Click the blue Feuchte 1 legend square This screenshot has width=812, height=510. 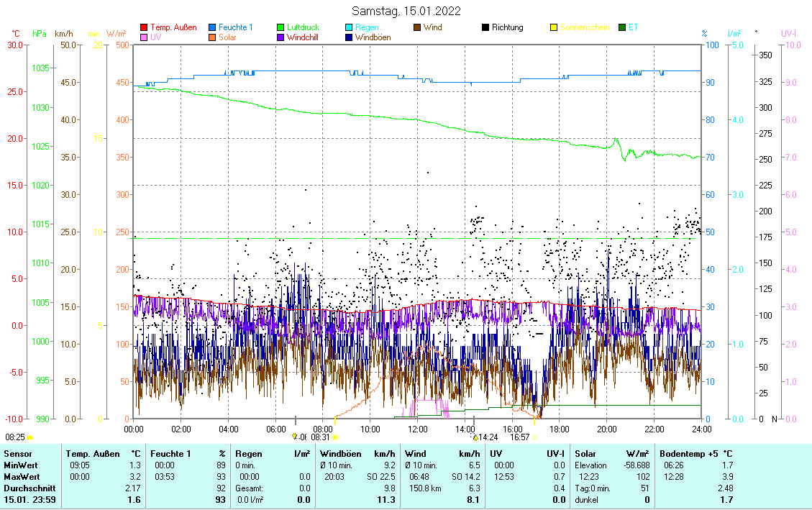213,27
